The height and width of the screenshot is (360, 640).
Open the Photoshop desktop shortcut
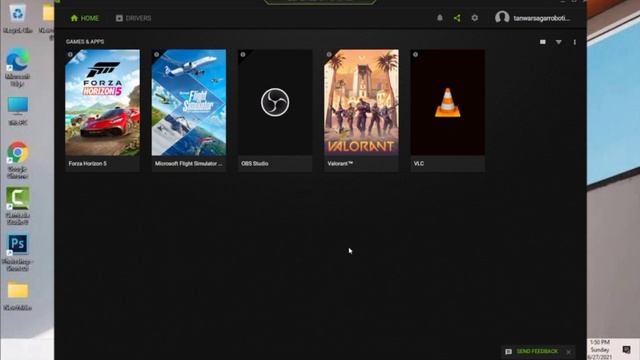point(18,253)
